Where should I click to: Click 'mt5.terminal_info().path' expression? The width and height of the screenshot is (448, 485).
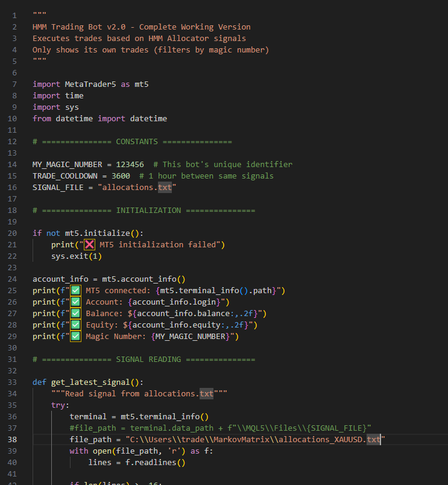[216, 290]
